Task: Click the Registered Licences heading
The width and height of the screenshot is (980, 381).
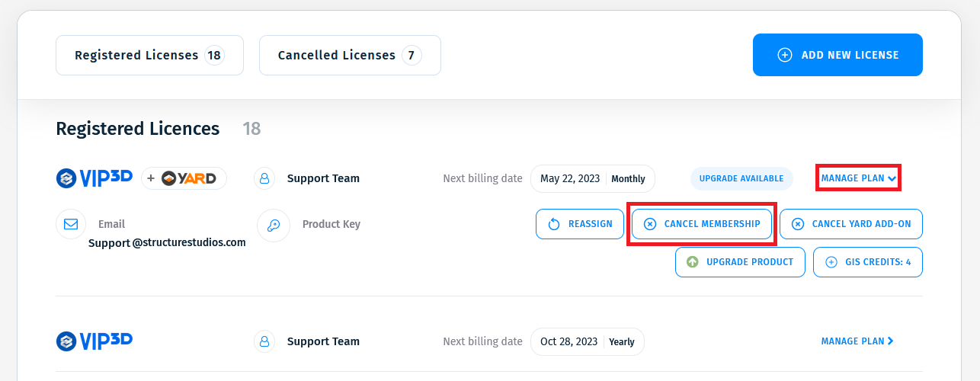Action: click(x=138, y=129)
